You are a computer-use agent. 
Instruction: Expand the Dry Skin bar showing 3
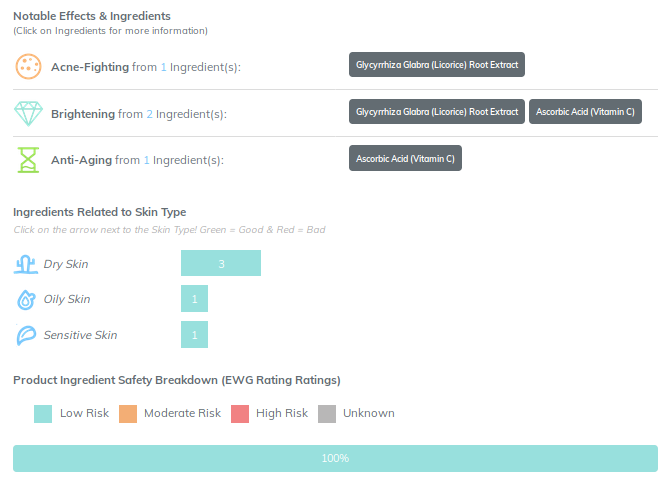[221, 263]
